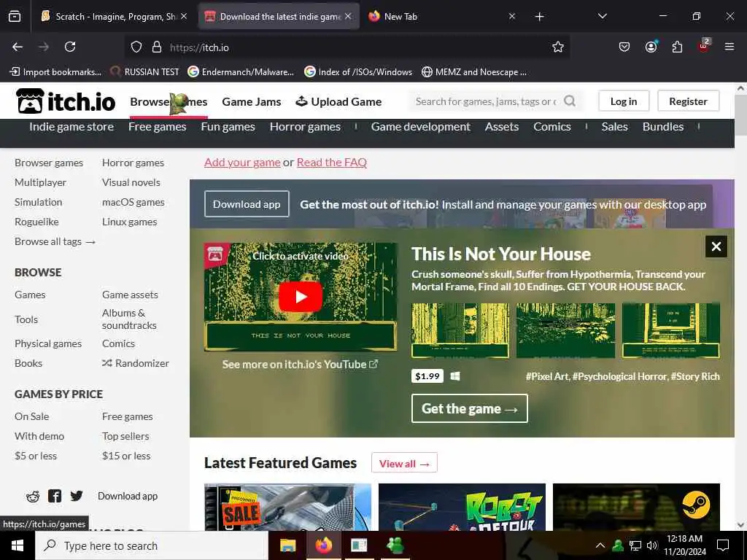Screen dimensions: 747x560
Task: Open Bundles nav link
Action: click(663, 127)
